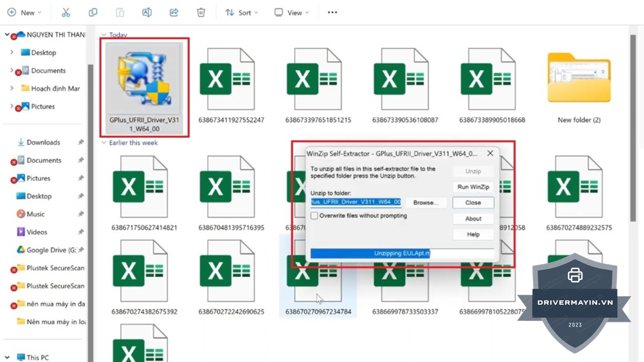Open the three-dot See more menu
This screenshot has width=644, height=362.
pos(332,13)
